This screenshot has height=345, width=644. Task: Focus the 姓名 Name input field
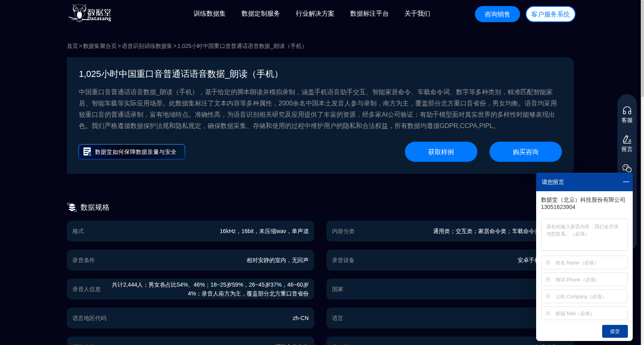click(584, 262)
